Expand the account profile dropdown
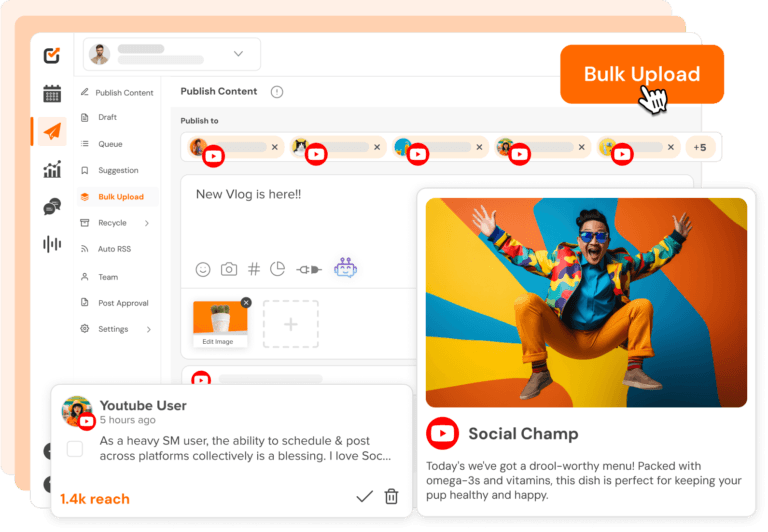 239,53
